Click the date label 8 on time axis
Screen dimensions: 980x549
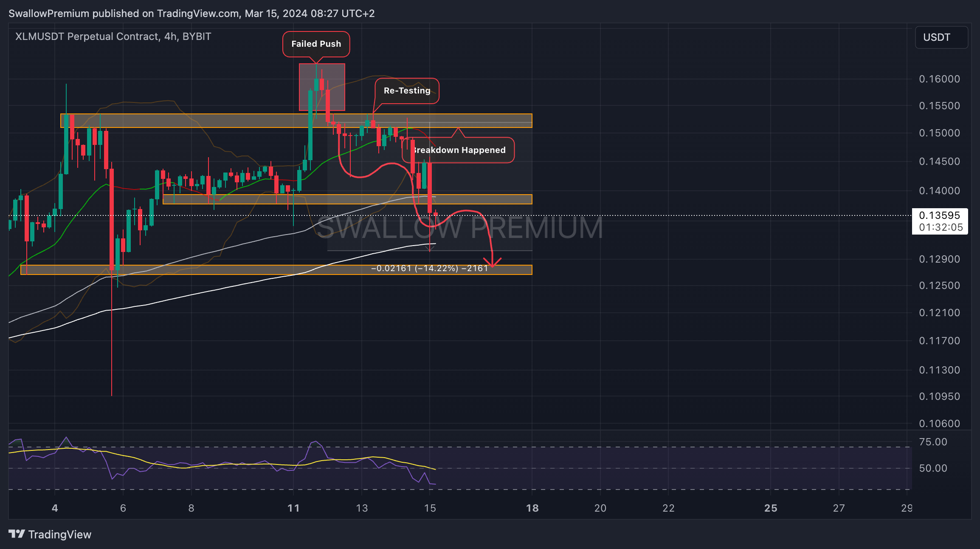coord(191,508)
